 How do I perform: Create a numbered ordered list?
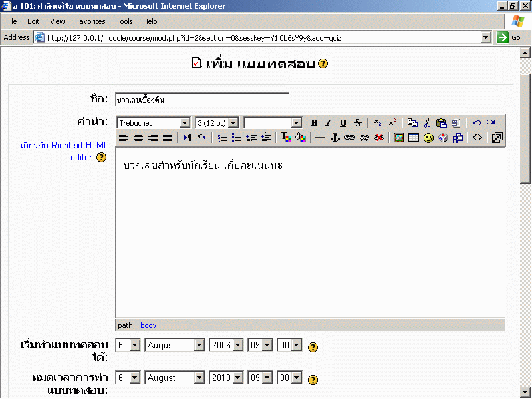point(223,138)
